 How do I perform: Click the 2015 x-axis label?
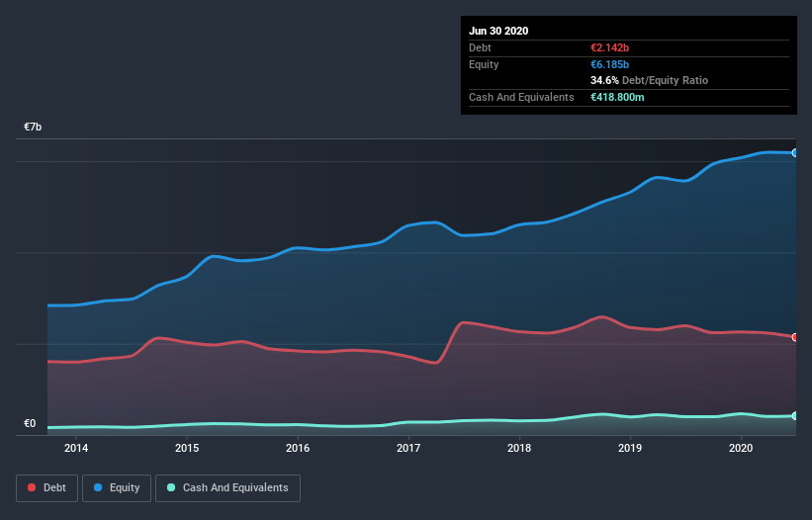pos(187,448)
